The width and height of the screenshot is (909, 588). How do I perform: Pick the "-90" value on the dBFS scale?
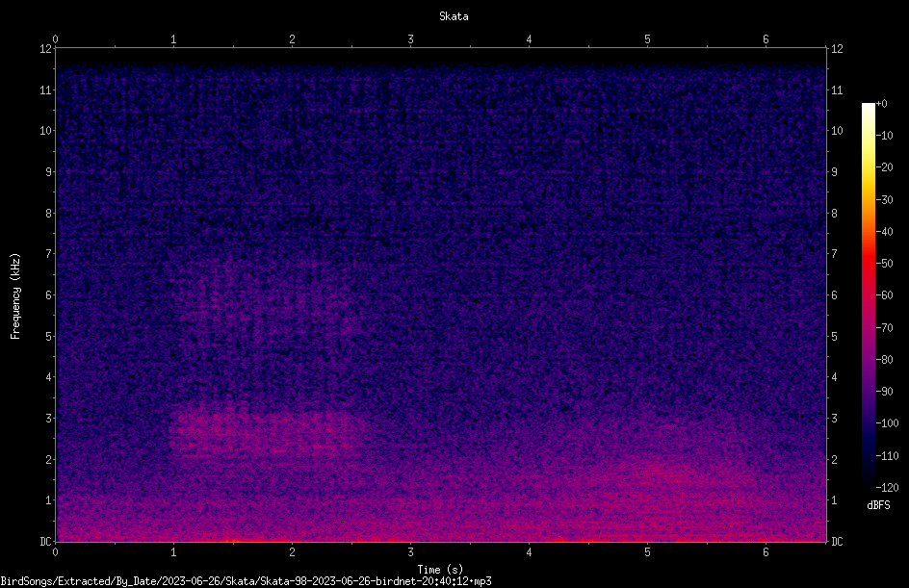tap(884, 392)
